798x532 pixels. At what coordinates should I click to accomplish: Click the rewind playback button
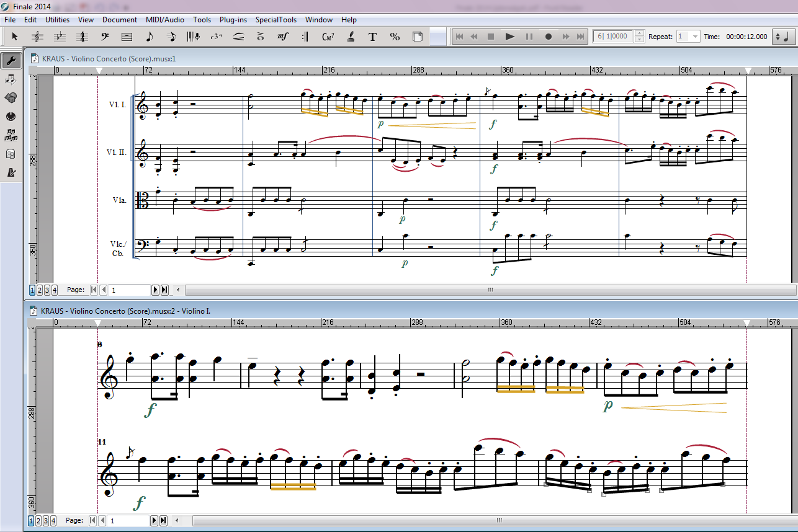475,37
